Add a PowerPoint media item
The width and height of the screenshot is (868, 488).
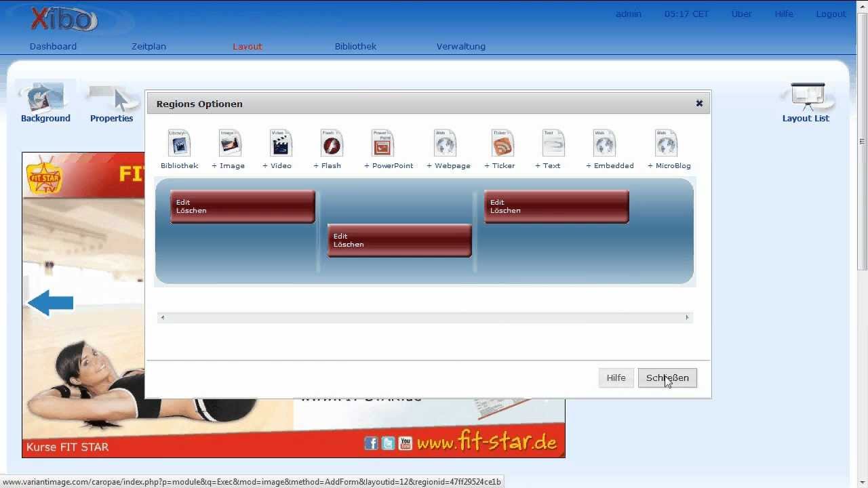pos(382,142)
